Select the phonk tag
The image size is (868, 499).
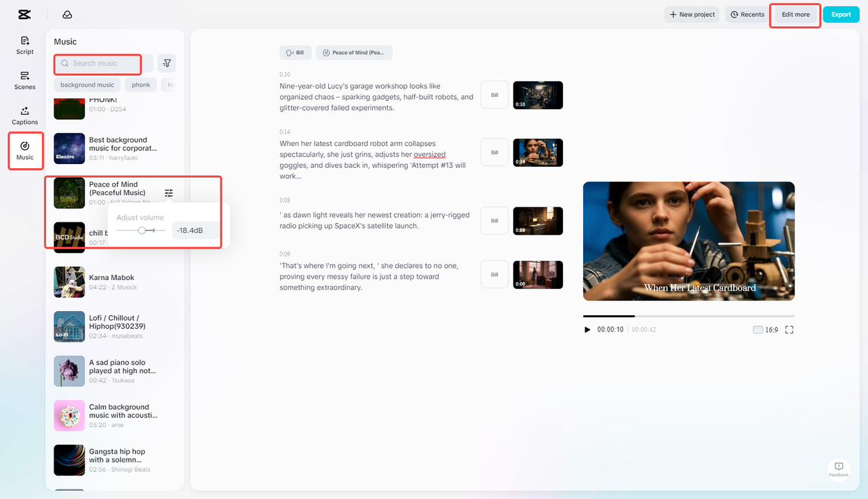[140, 84]
